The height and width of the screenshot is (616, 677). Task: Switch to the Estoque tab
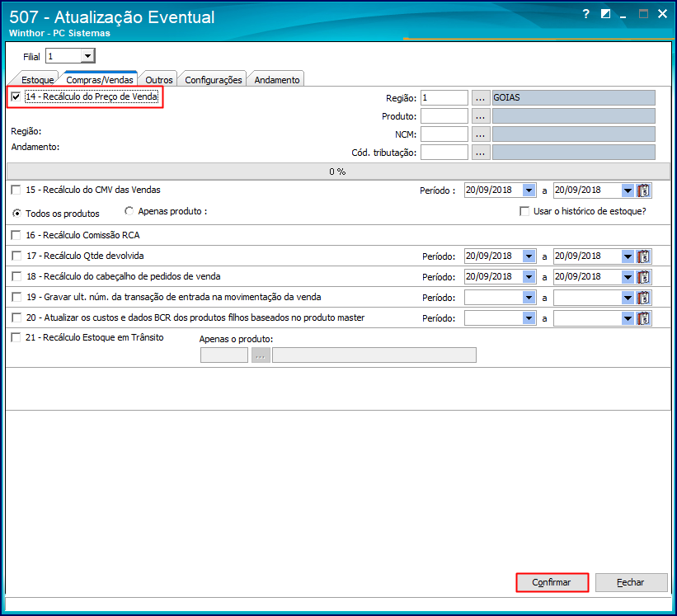point(37,80)
